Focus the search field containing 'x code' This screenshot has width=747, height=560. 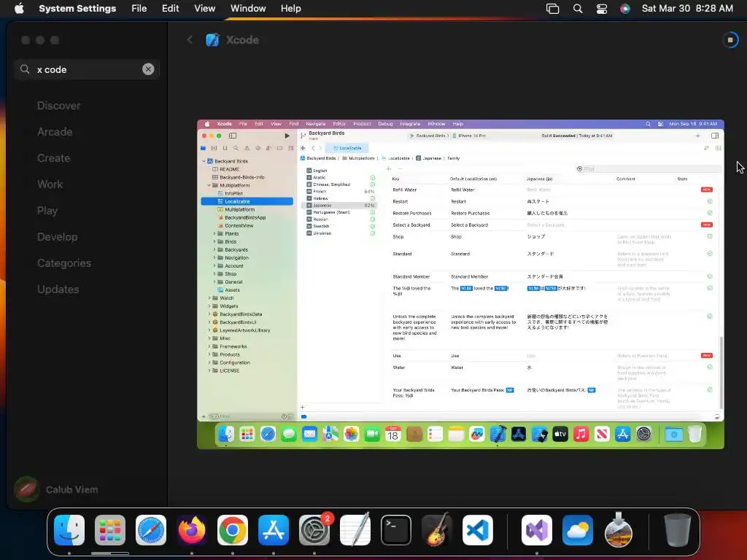pyautogui.click(x=87, y=69)
